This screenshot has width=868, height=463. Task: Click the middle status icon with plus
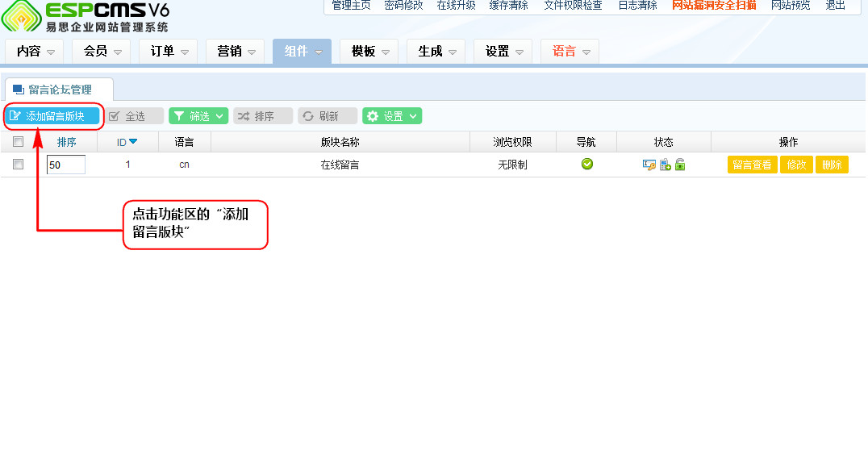[x=665, y=165]
